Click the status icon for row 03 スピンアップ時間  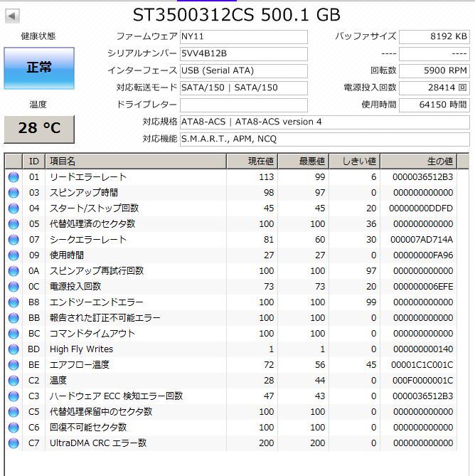14,193
